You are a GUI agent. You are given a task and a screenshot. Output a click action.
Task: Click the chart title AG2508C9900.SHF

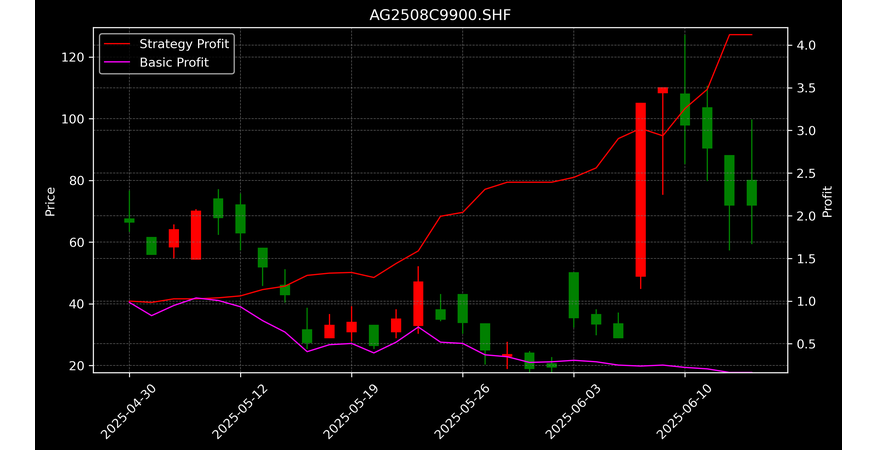(x=440, y=15)
